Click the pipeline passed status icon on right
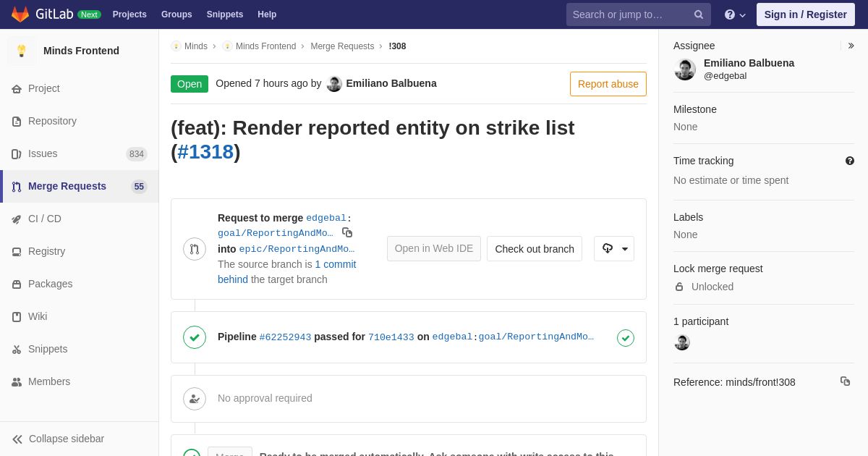 click(626, 338)
